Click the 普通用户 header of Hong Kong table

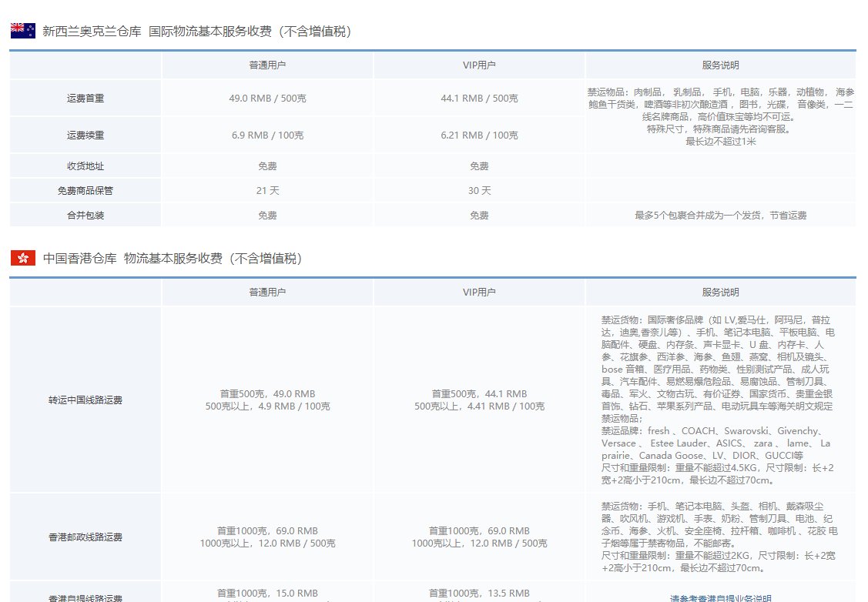[267, 293]
